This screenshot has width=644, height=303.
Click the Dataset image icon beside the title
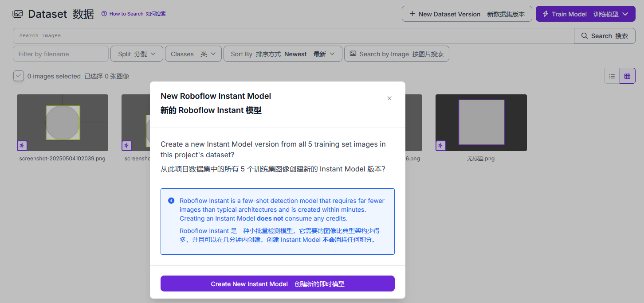(18, 14)
